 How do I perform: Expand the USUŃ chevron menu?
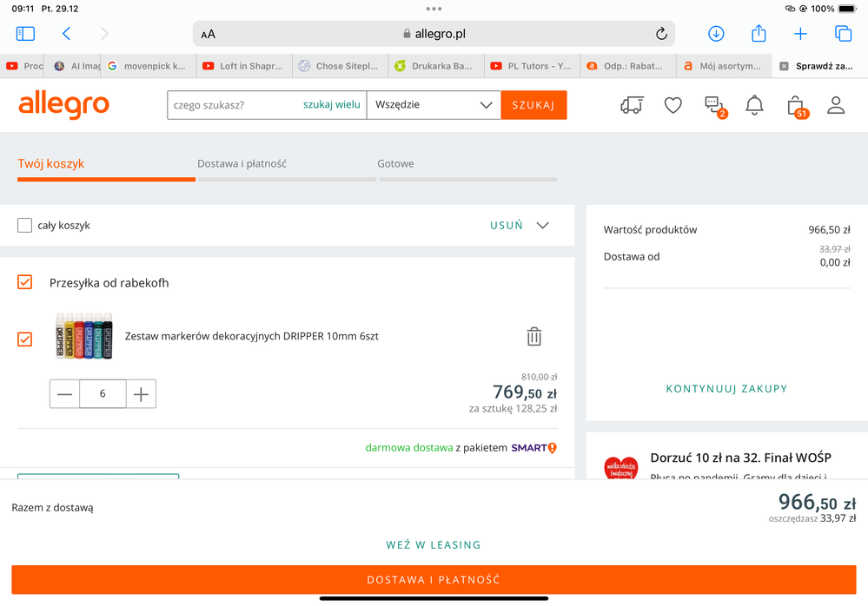point(542,225)
